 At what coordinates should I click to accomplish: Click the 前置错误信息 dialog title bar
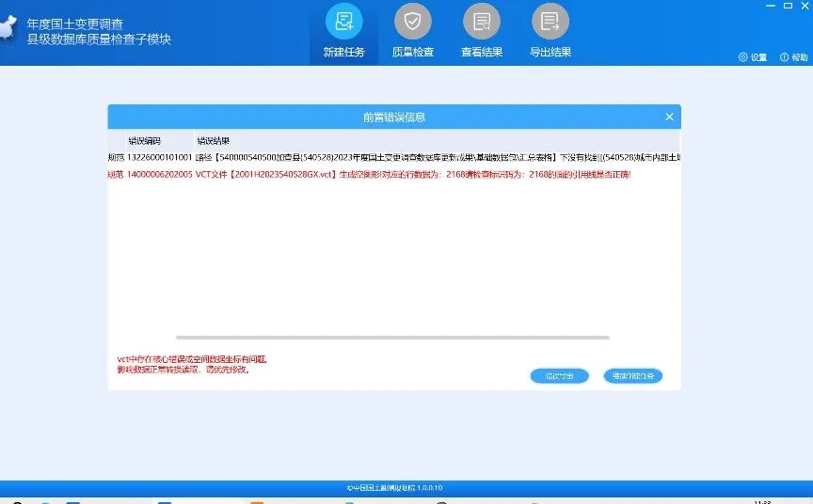pos(393,117)
